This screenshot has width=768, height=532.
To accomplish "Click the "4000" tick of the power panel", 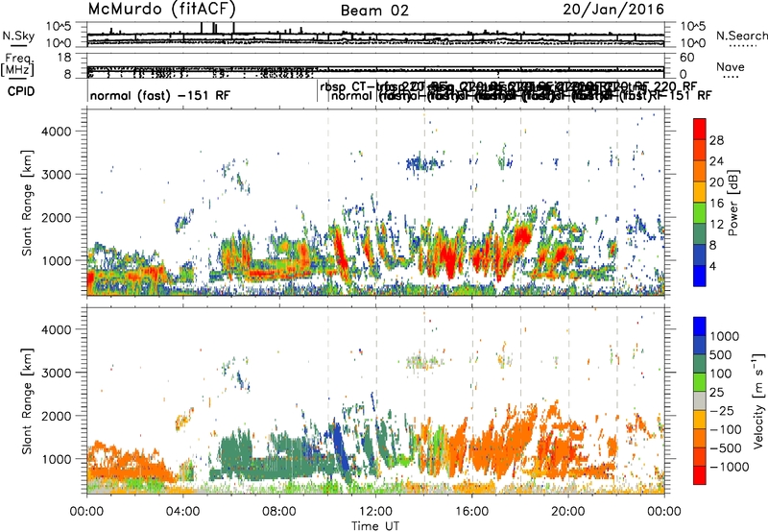I will point(57,132).
